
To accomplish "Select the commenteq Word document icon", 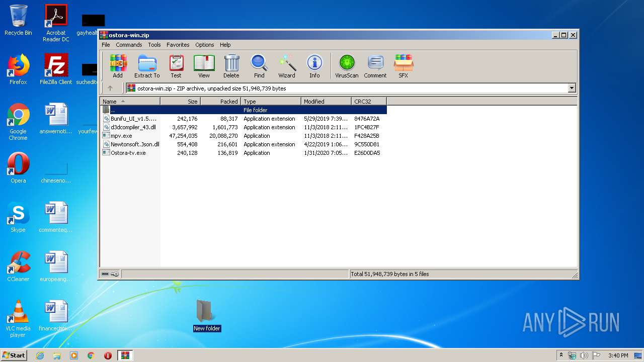I will tap(56, 217).
